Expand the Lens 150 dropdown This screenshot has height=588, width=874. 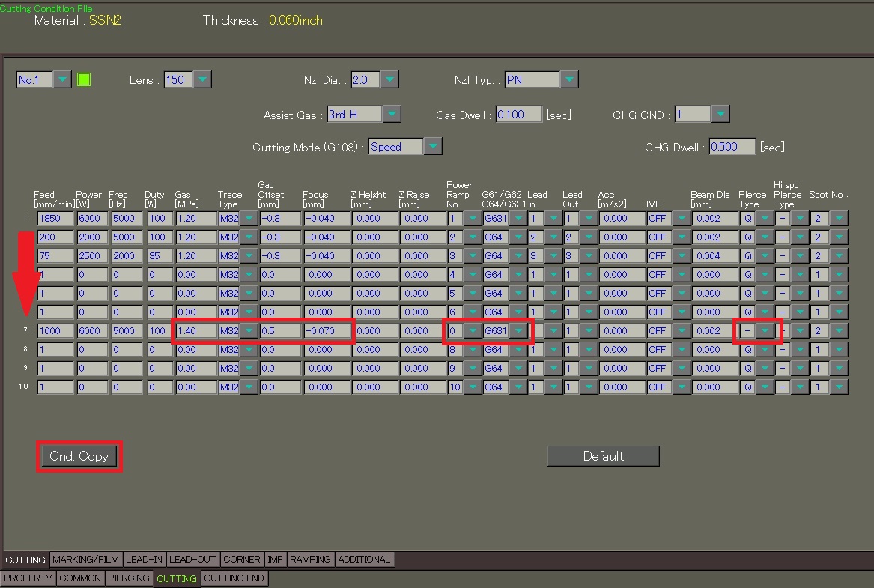(x=202, y=79)
